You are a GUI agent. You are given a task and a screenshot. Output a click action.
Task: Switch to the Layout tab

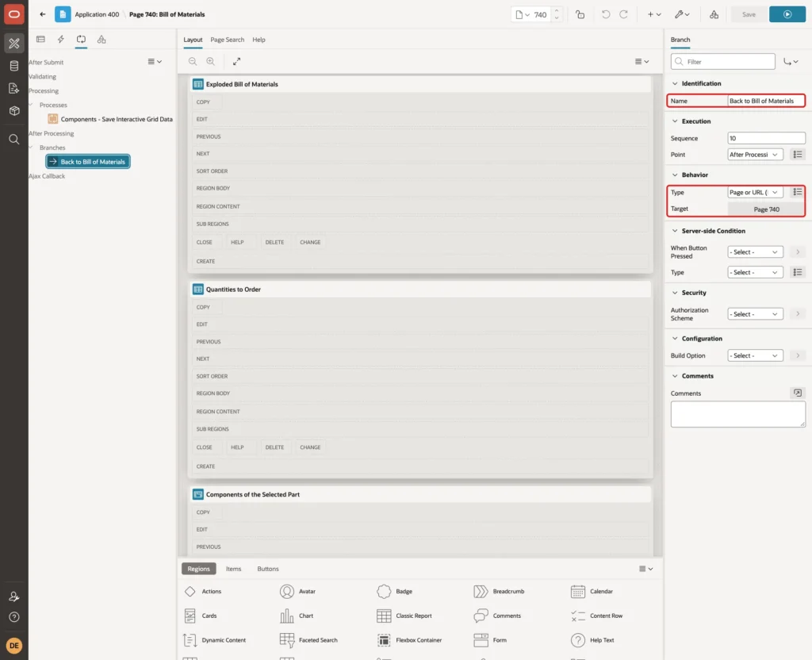pyautogui.click(x=193, y=40)
